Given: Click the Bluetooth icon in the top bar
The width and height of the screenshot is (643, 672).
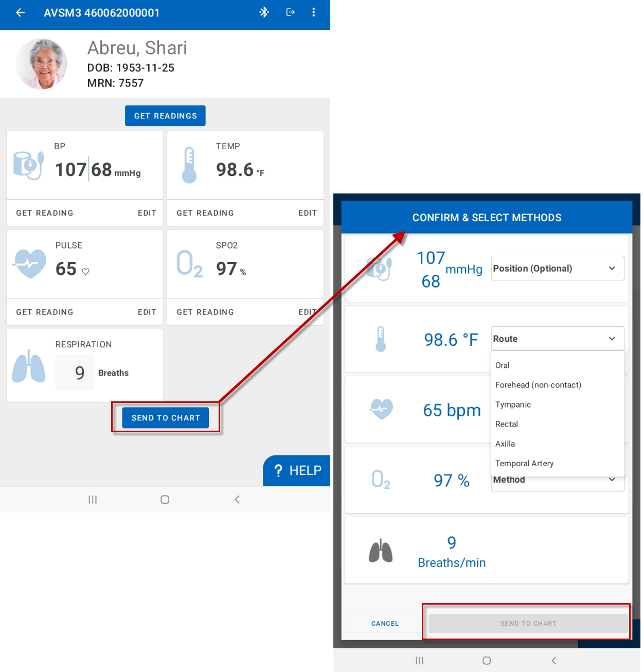Looking at the screenshot, I should pos(264,12).
